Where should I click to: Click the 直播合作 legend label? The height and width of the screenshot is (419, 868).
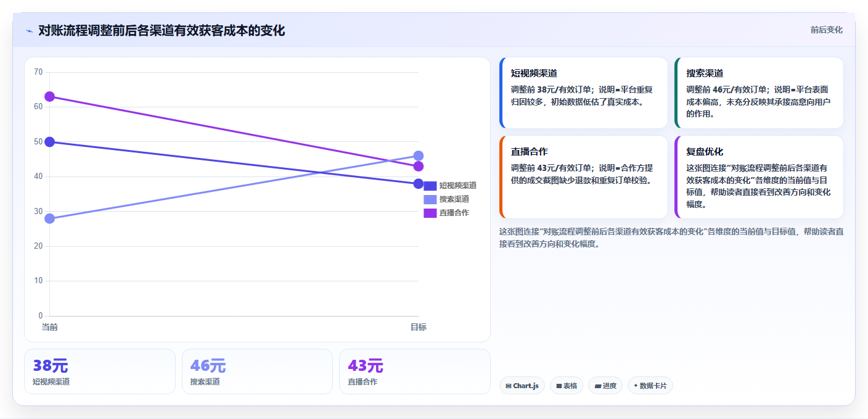[x=454, y=213]
